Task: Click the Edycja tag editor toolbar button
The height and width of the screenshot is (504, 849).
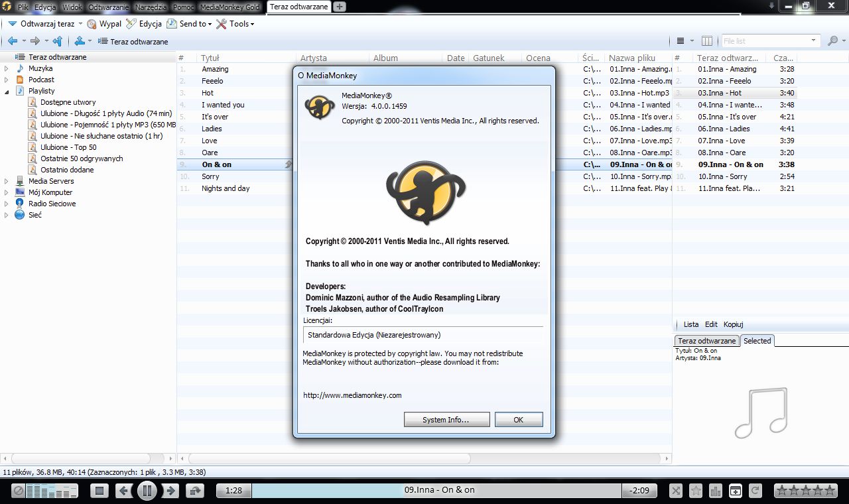Action: [x=144, y=24]
